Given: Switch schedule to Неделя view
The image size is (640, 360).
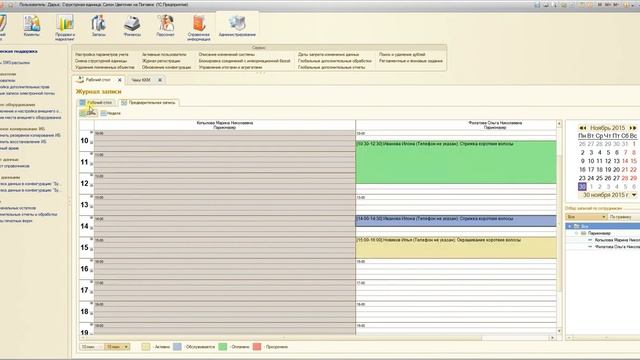Looking at the screenshot, I should coord(111,113).
